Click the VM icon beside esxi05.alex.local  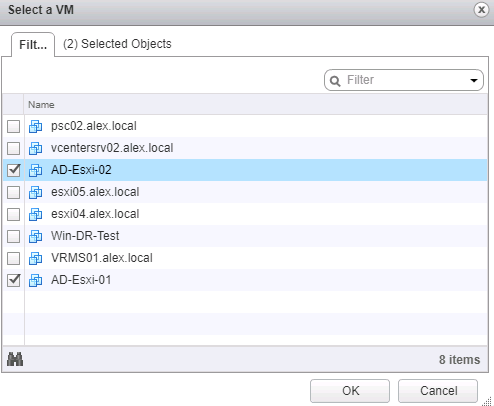point(35,192)
